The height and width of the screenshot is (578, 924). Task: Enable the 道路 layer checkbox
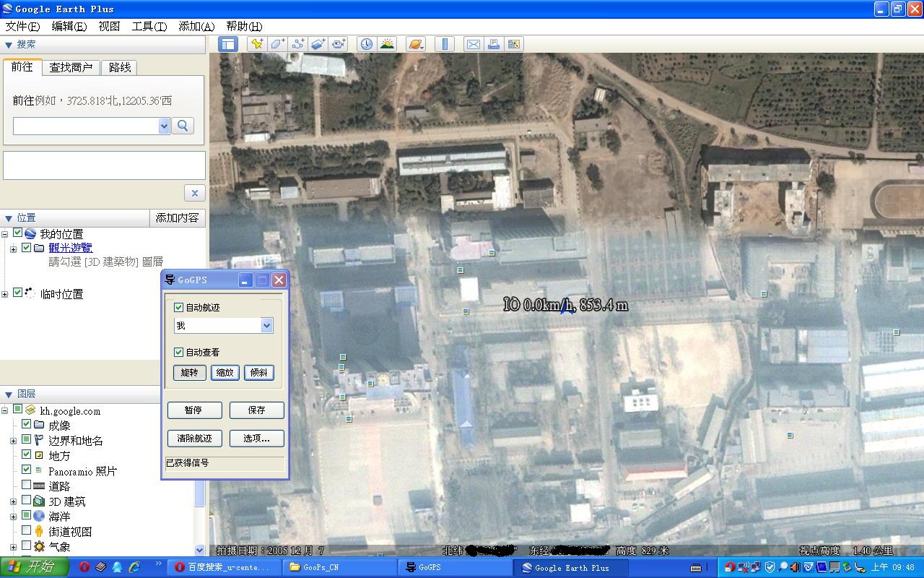tap(27, 486)
